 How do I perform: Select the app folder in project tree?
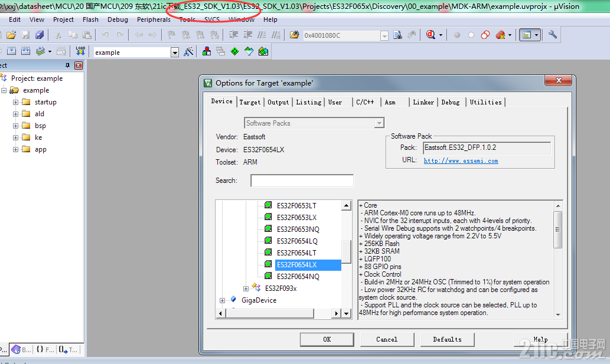(41, 150)
